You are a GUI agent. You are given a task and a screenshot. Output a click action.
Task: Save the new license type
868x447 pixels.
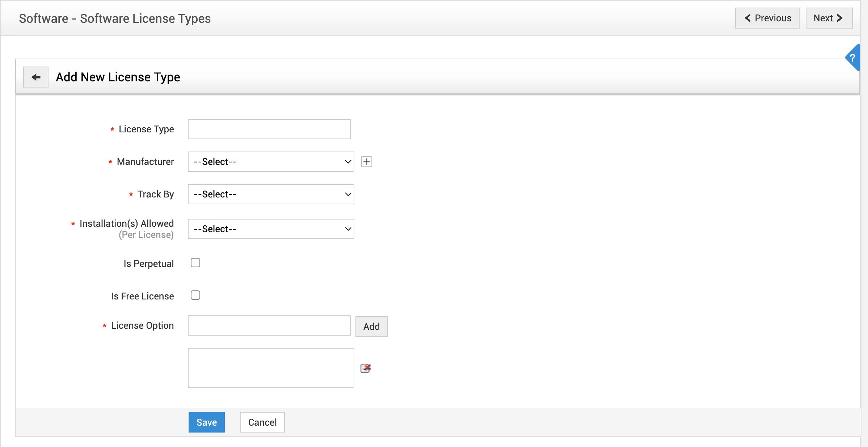(x=206, y=422)
